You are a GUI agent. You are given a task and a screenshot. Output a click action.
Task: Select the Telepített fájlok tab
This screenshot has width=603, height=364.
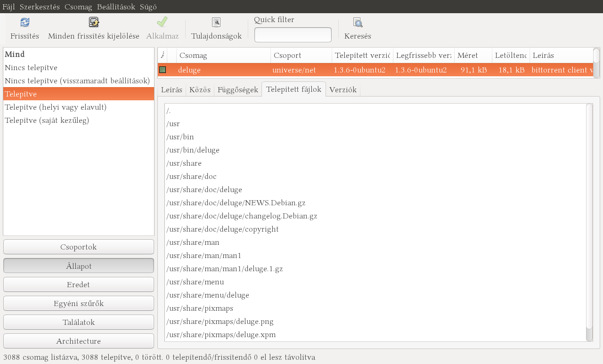tap(293, 89)
